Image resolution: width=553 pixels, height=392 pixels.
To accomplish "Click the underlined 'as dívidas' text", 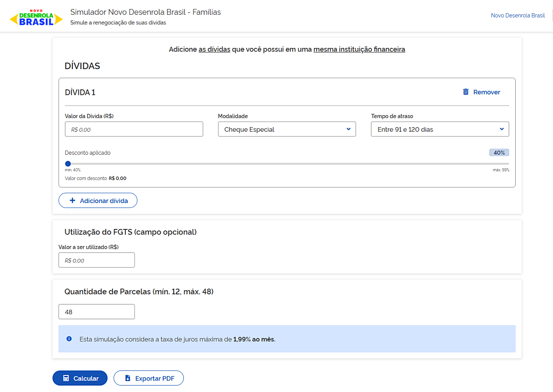I will [214, 49].
